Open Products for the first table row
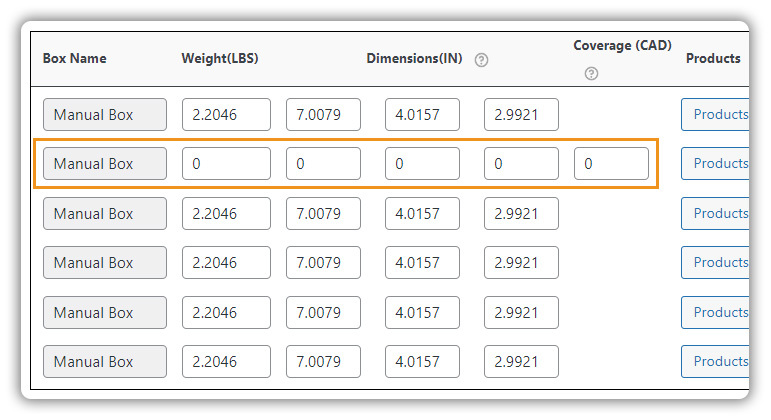Screen dimensions: 771x420 click(715, 115)
